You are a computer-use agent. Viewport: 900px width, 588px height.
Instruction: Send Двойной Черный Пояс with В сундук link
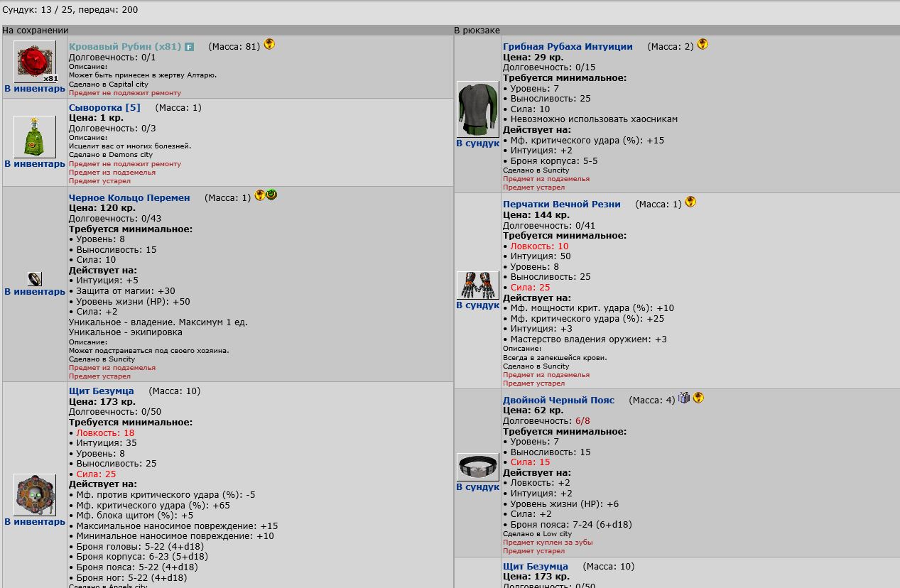pyautogui.click(x=478, y=487)
